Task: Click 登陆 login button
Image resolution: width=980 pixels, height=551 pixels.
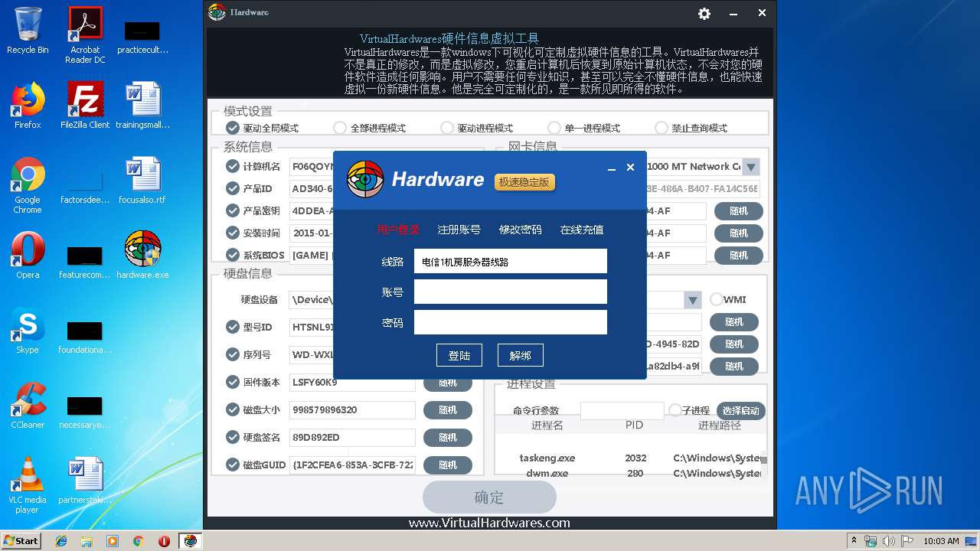Action: 459,355
